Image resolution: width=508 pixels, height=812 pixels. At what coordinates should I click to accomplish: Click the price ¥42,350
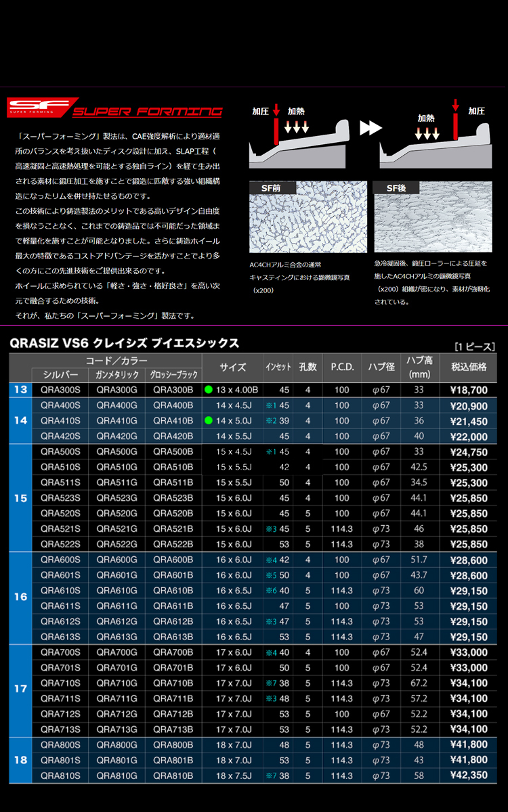click(x=469, y=776)
